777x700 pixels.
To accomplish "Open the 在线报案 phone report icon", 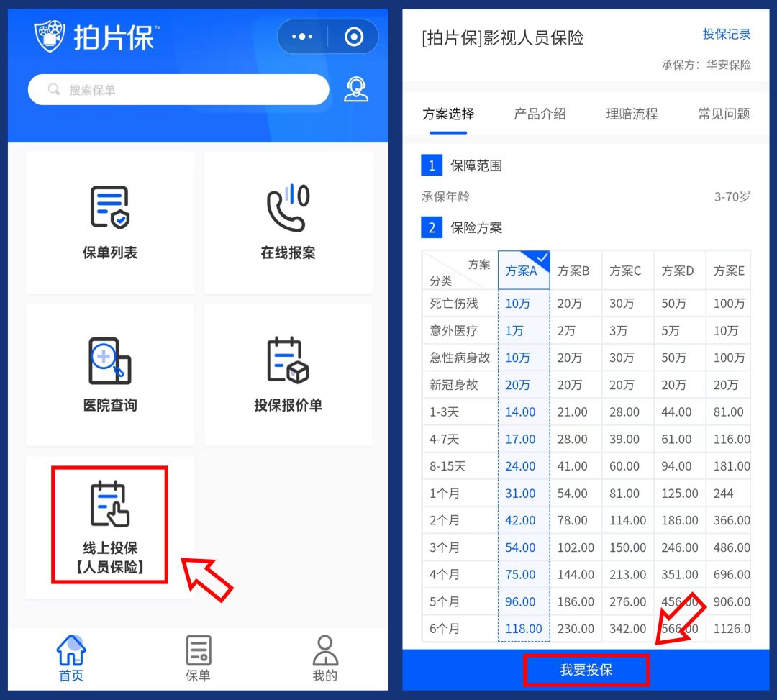I will coord(288,208).
